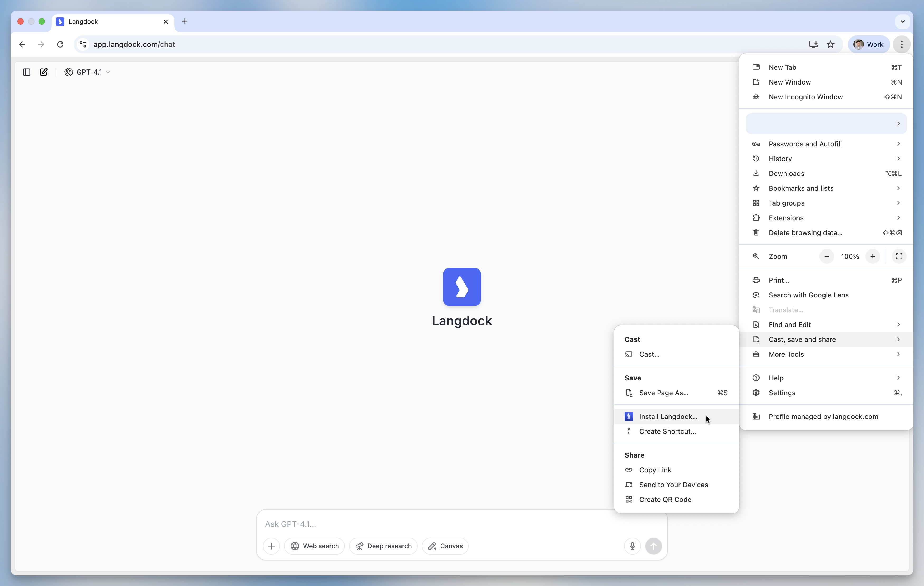Click the install app icon in the address bar
The height and width of the screenshot is (586, 924).
[813, 45]
